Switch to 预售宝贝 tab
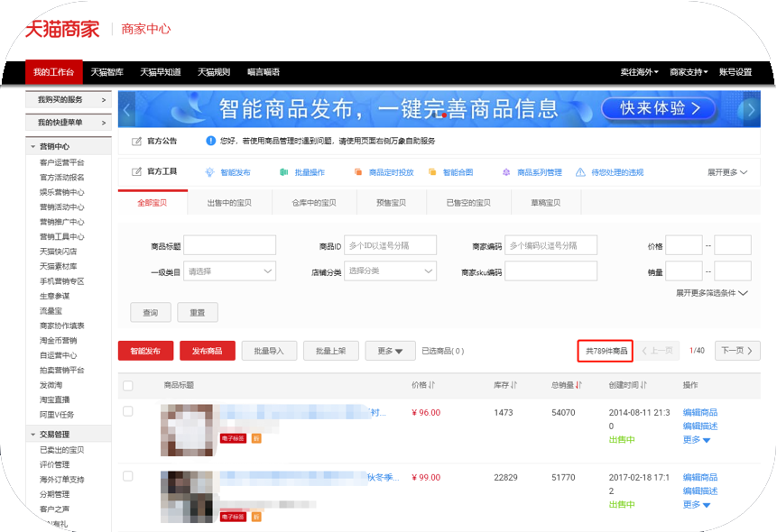 [392, 203]
